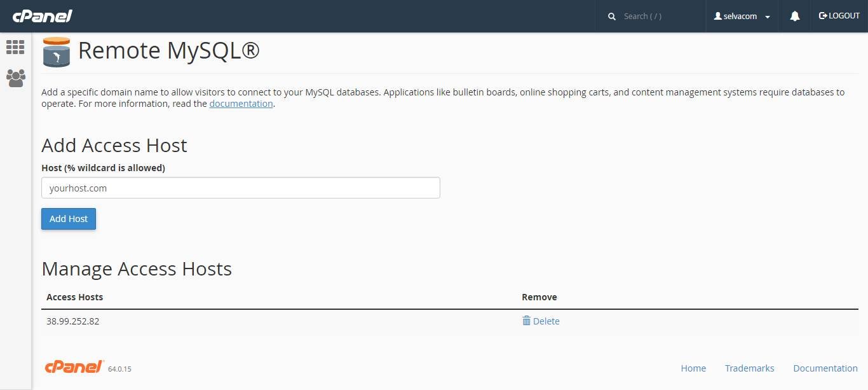Click the Host wildcard label
Image resolution: width=868 pixels, height=390 pixels.
tap(103, 168)
